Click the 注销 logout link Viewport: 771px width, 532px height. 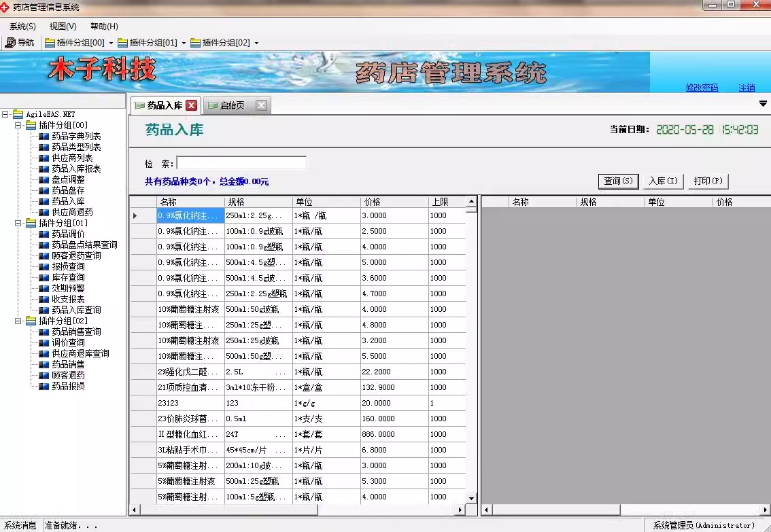(x=747, y=88)
